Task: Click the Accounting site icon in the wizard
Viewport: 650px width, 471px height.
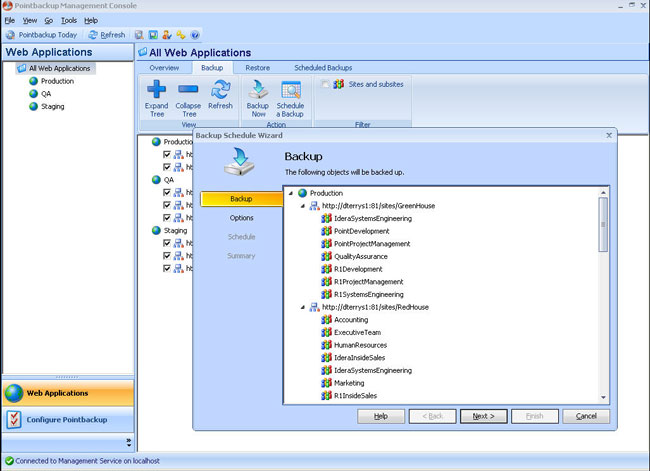Action: [x=327, y=320]
